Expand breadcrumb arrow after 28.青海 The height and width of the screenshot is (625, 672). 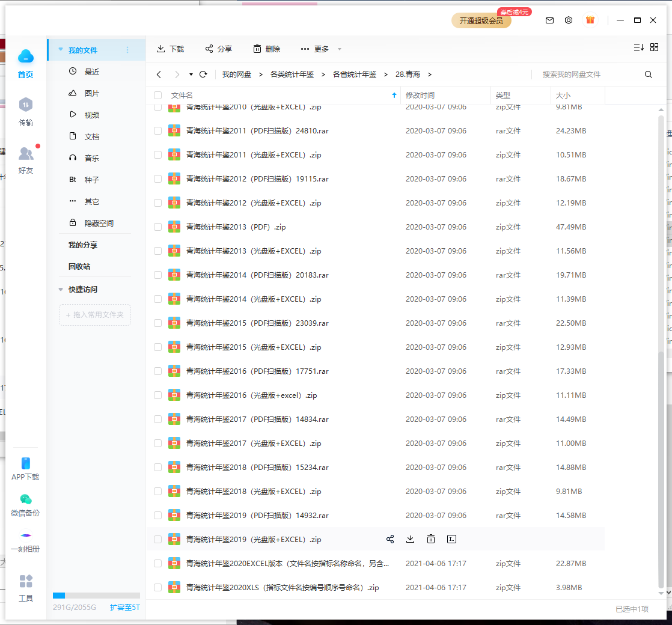point(429,75)
